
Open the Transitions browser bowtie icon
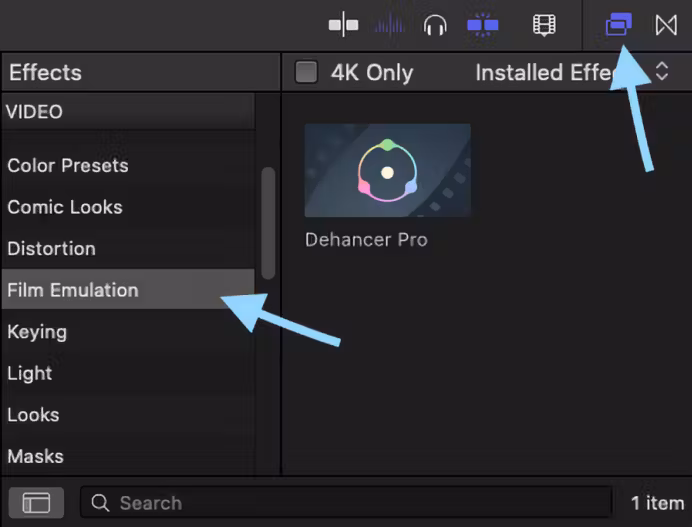coord(666,25)
